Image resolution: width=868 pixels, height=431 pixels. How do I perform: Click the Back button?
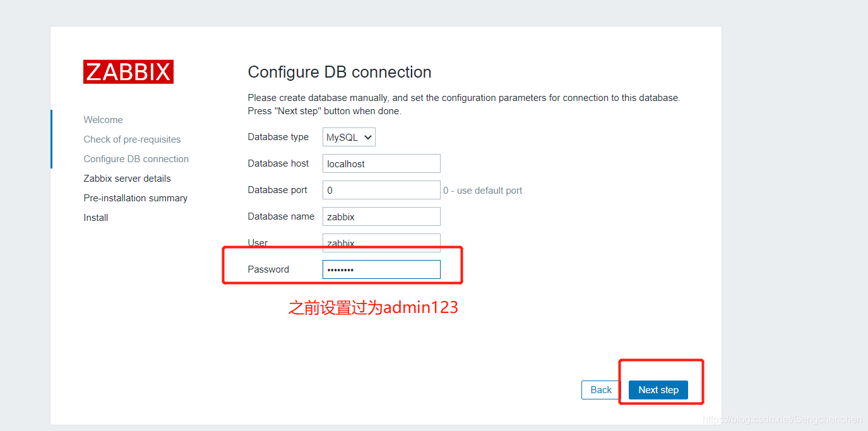[601, 390]
